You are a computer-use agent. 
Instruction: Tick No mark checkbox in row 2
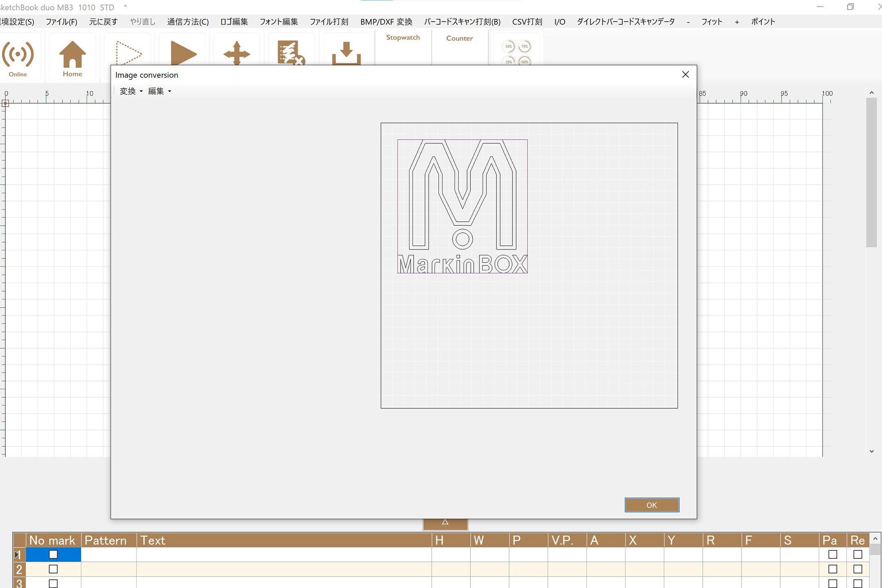pos(53,569)
